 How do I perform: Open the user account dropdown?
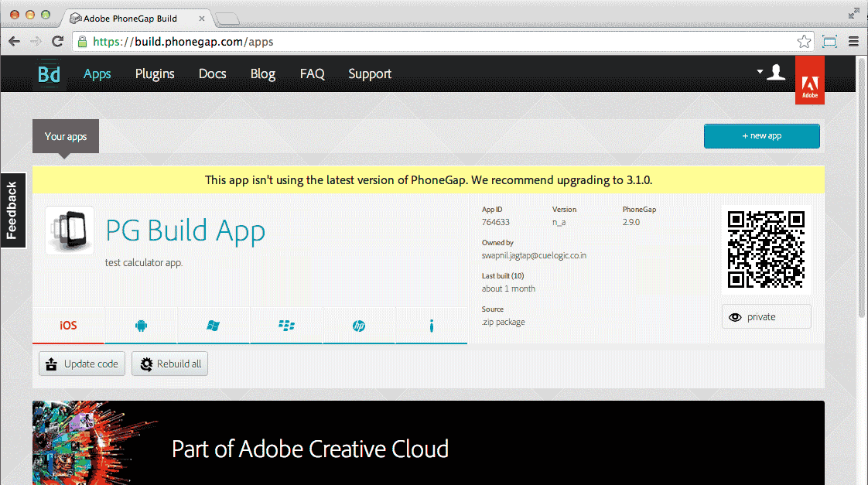[x=771, y=73]
